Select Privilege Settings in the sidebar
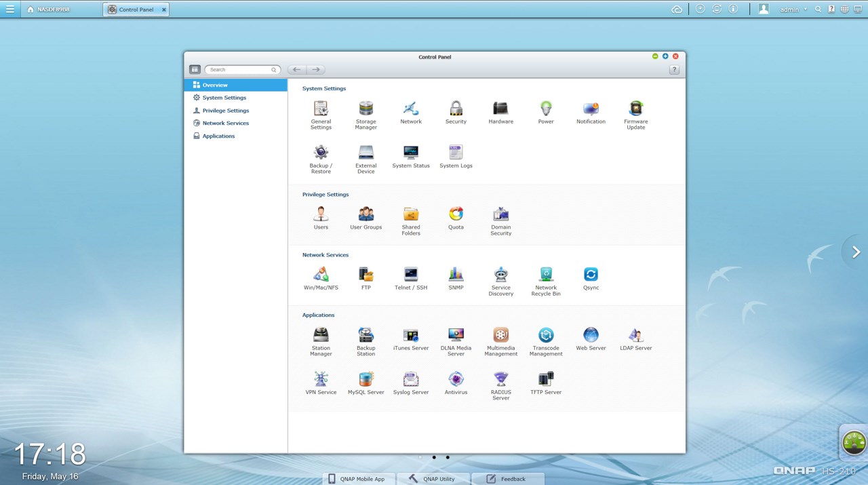Image resolution: width=868 pixels, height=485 pixels. (x=235, y=111)
